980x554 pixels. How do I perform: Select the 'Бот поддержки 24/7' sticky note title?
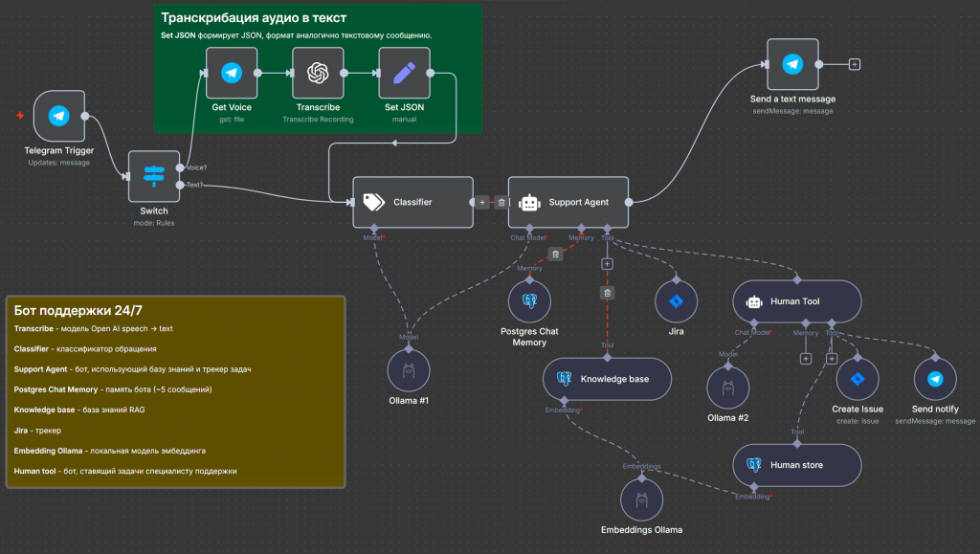(78, 310)
